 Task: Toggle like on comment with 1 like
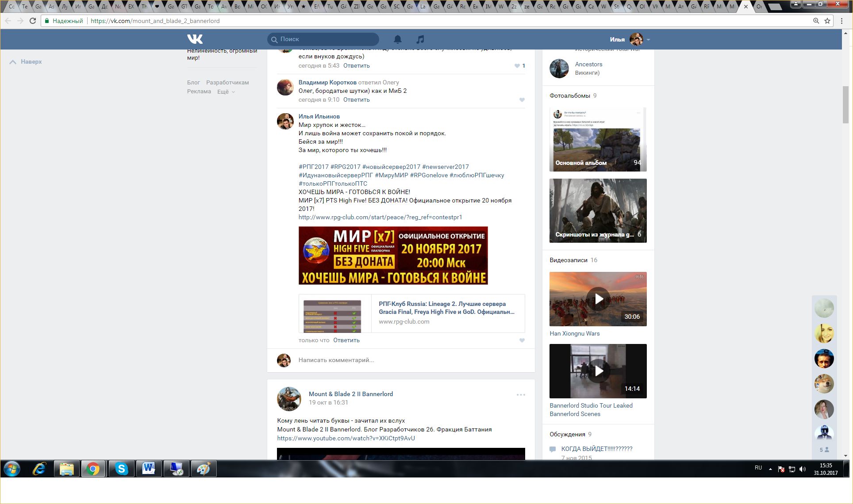point(517,66)
